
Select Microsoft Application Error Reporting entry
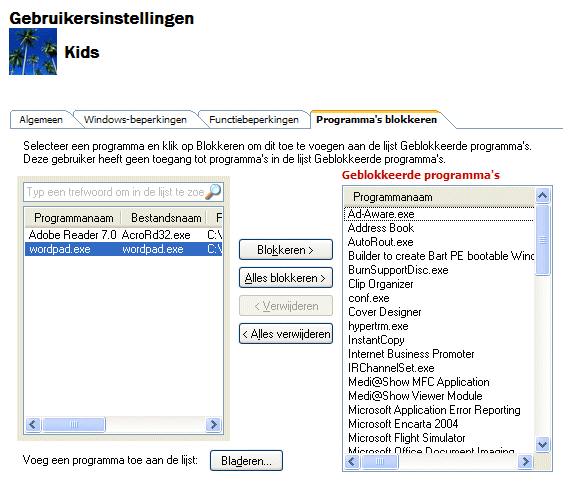pos(439,410)
